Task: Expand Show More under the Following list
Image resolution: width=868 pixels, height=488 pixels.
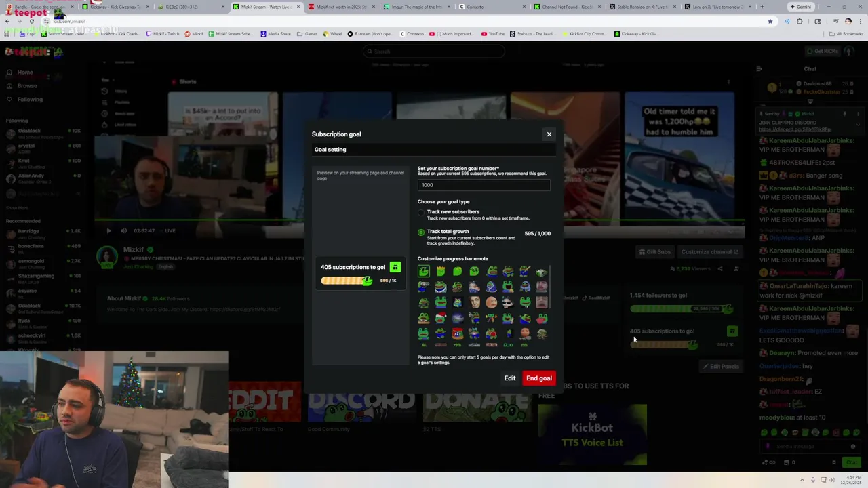Action: pos(17,208)
